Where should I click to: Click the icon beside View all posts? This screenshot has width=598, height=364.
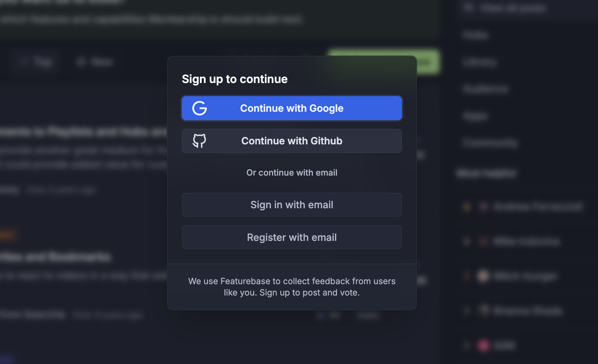(x=469, y=8)
